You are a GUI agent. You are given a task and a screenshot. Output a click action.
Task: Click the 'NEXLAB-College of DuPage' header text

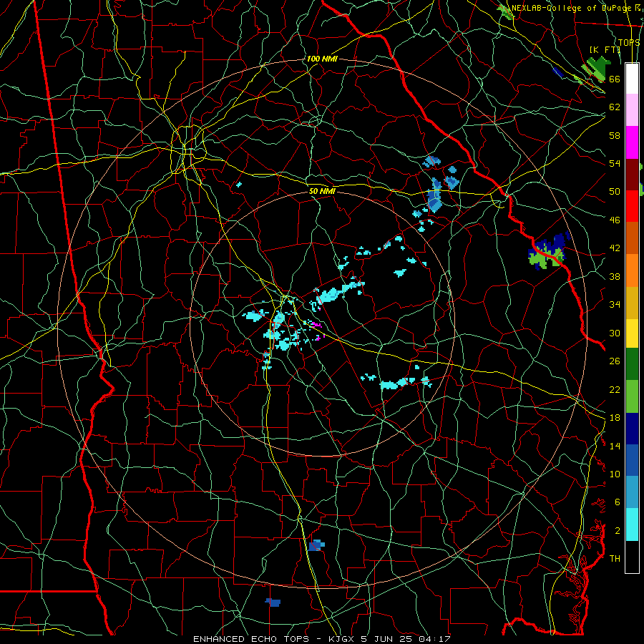[572, 8]
